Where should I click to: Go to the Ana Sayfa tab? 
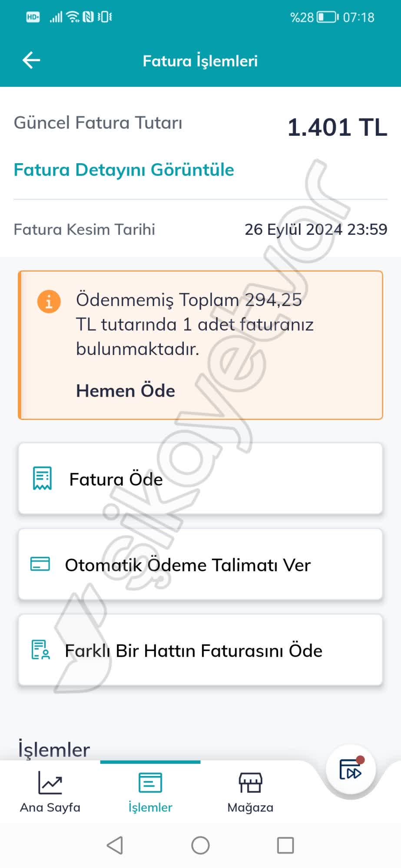pos(50,792)
